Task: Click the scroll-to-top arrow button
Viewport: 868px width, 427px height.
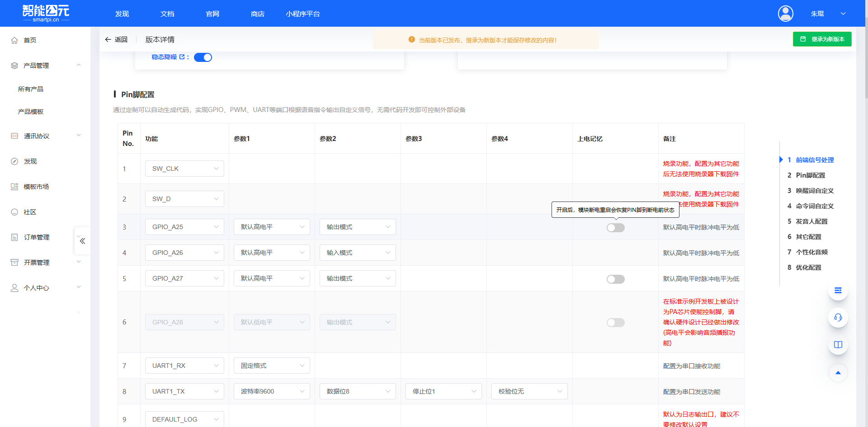Action: click(838, 373)
